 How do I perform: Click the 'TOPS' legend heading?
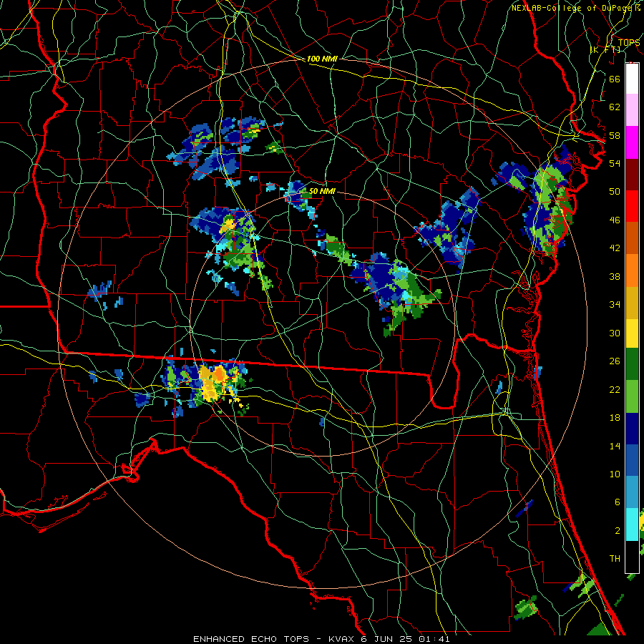click(629, 42)
